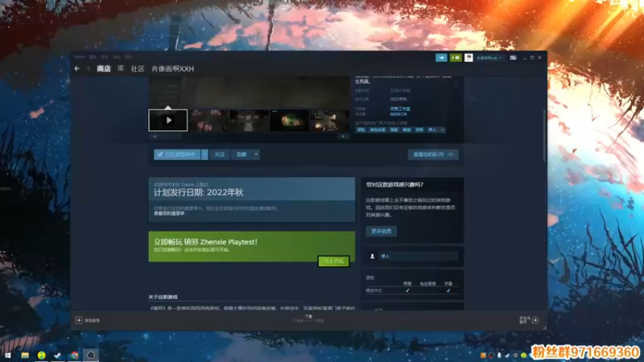Click the 角色扮演 tag
This screenshot has width=644, height=362.
click(x=377, y=130)
